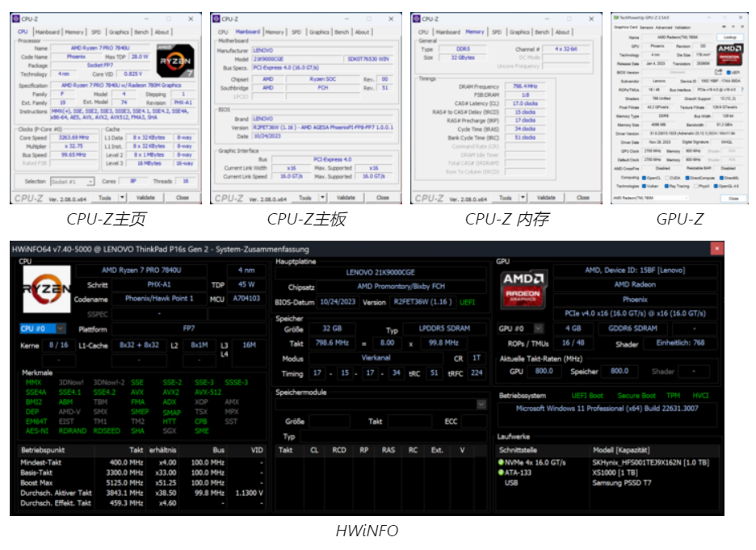Click the Lookup button in GPU-Z
This screenshot has width=756, height=550.
[x=730, y=37]
